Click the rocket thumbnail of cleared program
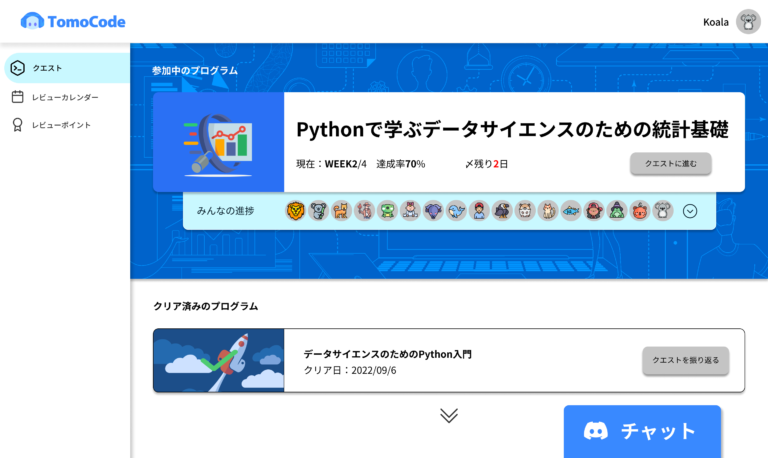 coord(218,361)
